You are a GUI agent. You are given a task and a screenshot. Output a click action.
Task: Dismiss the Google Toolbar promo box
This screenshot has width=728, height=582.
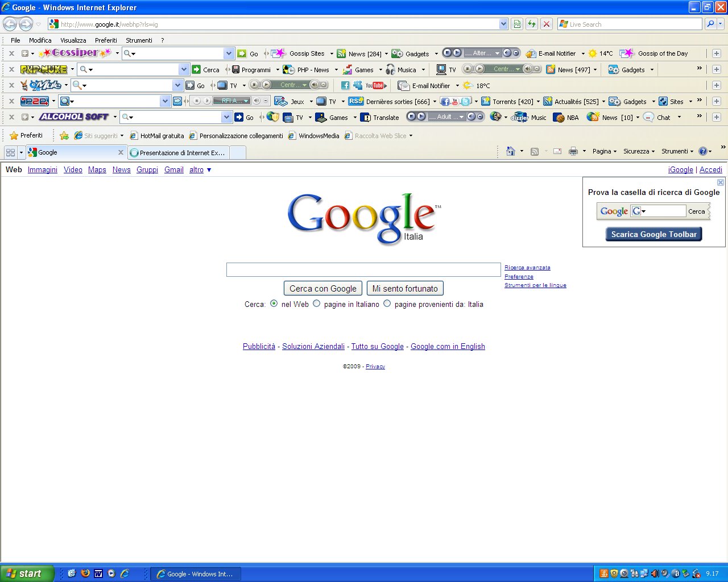click(721, 182)
